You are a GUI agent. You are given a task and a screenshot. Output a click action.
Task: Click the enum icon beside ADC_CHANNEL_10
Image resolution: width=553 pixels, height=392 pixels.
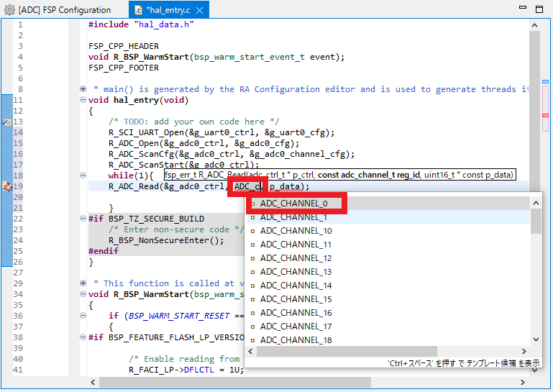252,231
